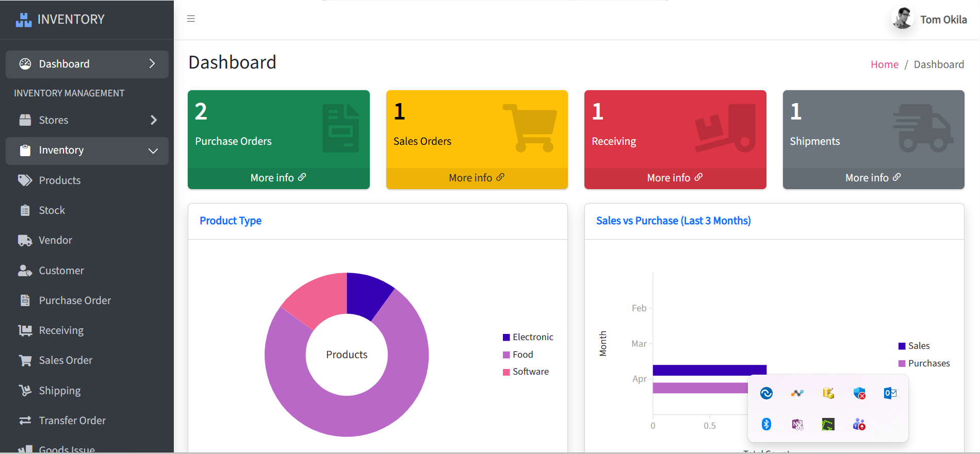Click the Products tags icon in sidebar

point(25,180)
